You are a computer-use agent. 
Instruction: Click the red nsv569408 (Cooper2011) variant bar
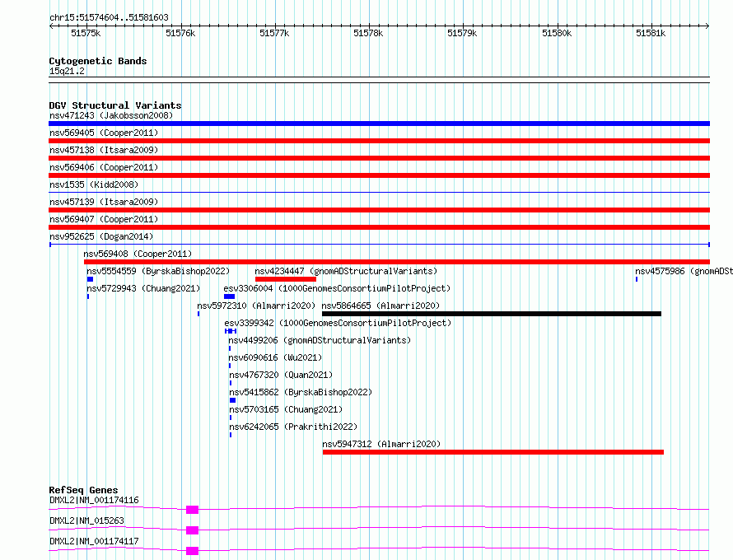(397, 262)
